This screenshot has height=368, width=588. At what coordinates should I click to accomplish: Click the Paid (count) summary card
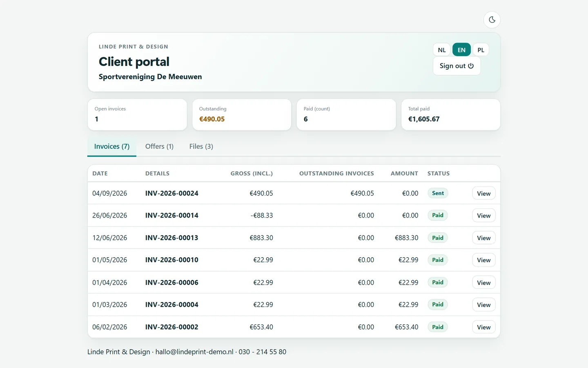pyautogui.click(x=346, y=114)
